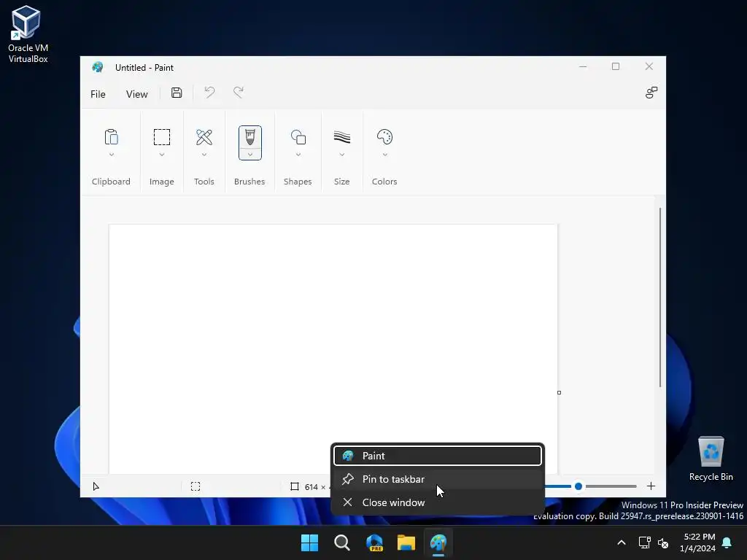Click the vertical scrollbar in Paint
Screen dimensions: 747x560
[659, 297]
